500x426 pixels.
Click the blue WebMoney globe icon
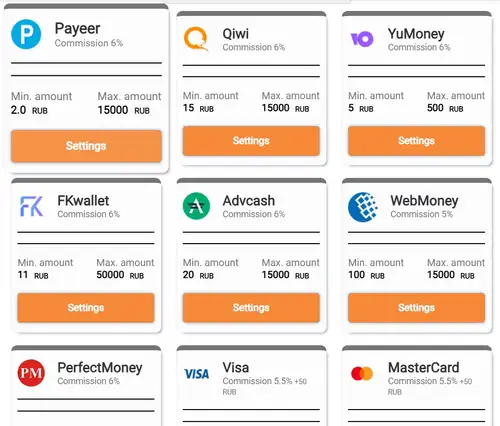coord(363,207)
